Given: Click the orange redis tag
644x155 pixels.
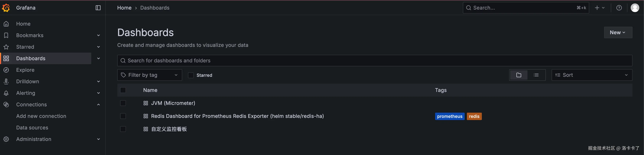Looking at the screenshot, I should [474, 116].
